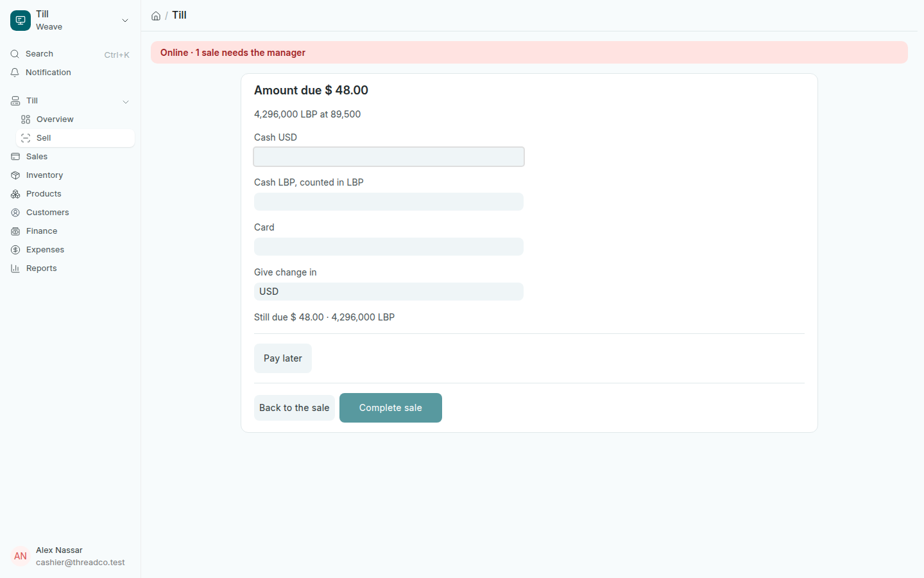Click the Inventory box icon
Image resolution: width=924 pixels, height=578 pixels.
click(15, 175)
